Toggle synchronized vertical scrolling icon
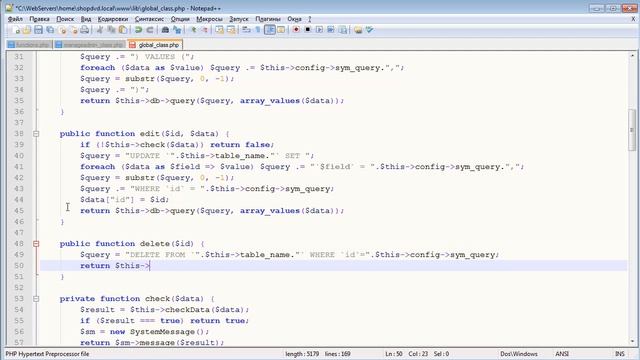Viewport: 640px width, 360px height. tap(220, 30)
